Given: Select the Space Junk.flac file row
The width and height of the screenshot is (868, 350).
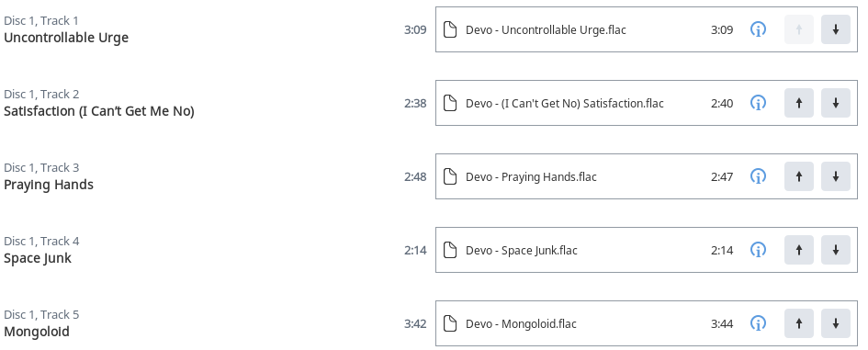Looking at the screenshot, I should click(647, 250).
